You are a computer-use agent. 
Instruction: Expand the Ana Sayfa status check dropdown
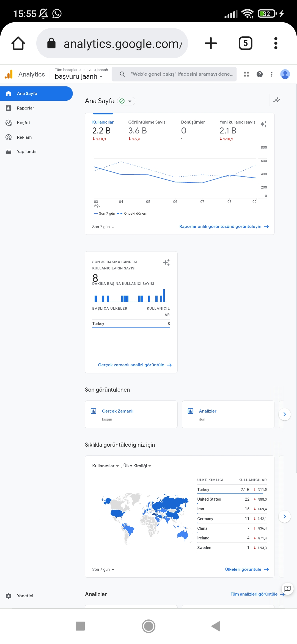click(126, 101)
